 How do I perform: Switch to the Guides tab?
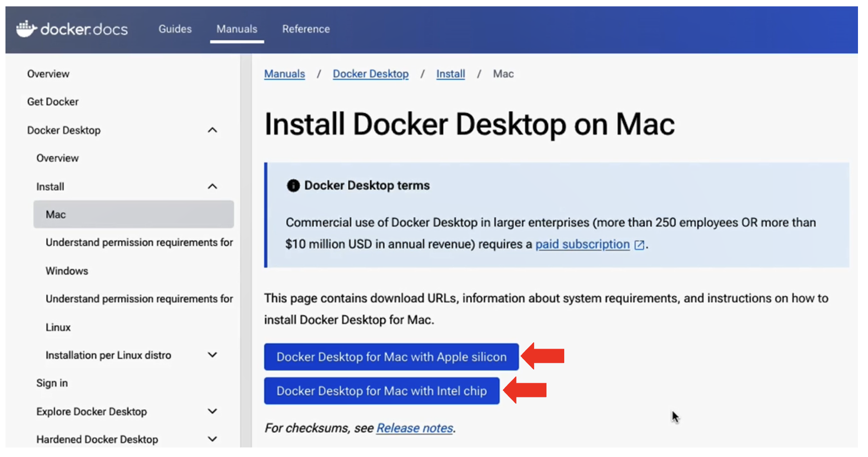pyautogui.click(x=175, y=29)
